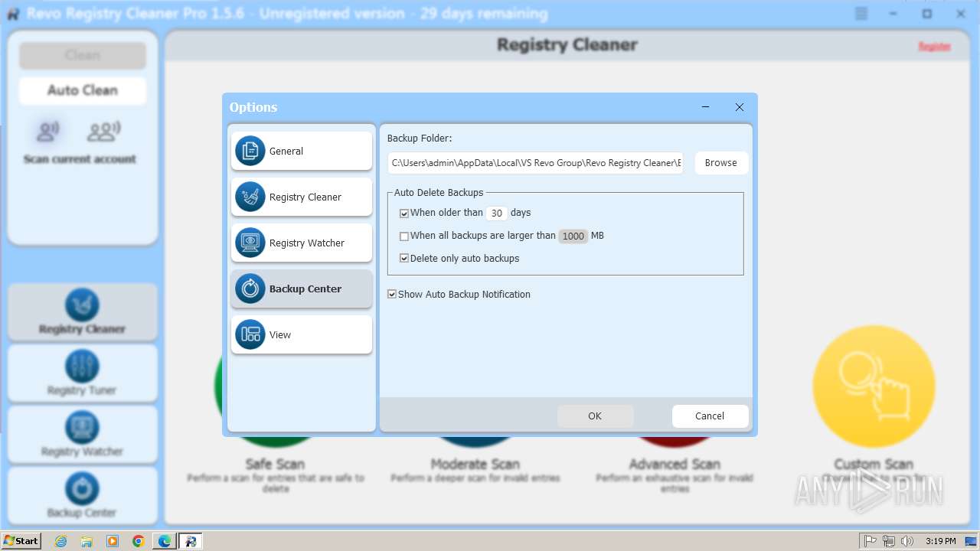Click the Register link
This screenshot has width=980, height=551.
(x=934, y=47)
